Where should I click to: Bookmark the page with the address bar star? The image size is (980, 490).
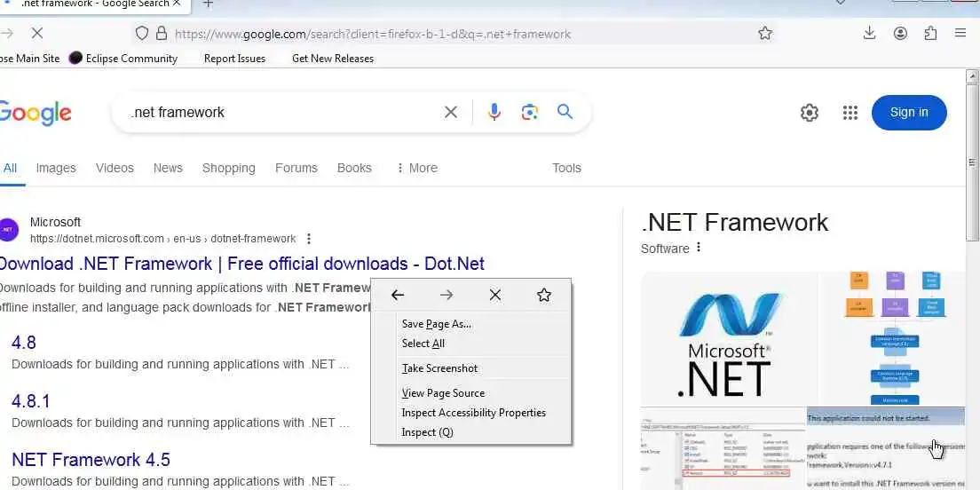tap(765, 33)
